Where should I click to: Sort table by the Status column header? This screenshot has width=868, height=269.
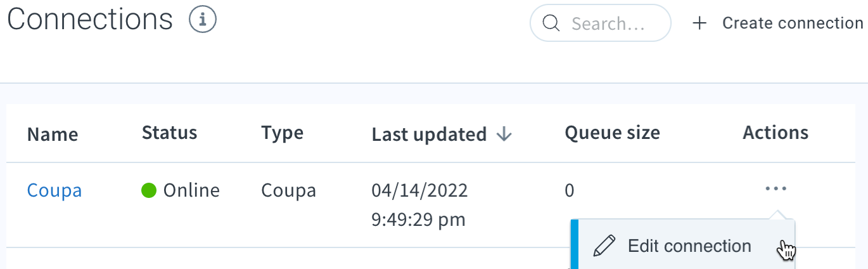pos(169,133)
